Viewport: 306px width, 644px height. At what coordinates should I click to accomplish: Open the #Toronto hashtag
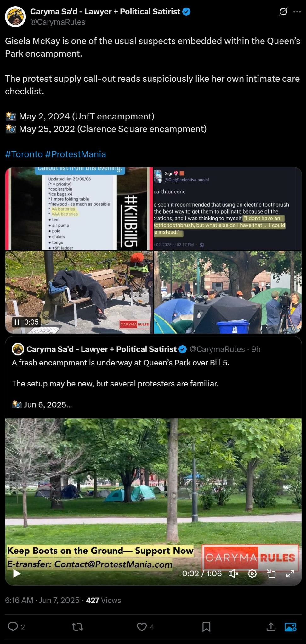click(x=24, y=154)
